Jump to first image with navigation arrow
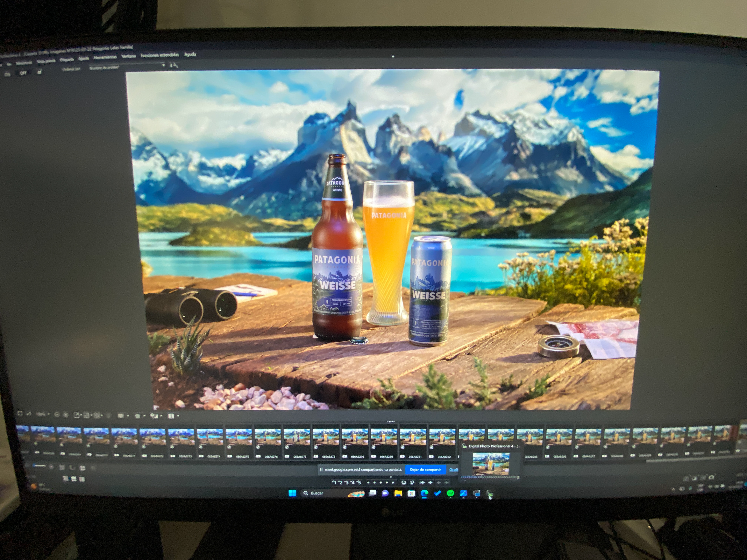Viewport: 747px width, 560px height. coord(422,483)
